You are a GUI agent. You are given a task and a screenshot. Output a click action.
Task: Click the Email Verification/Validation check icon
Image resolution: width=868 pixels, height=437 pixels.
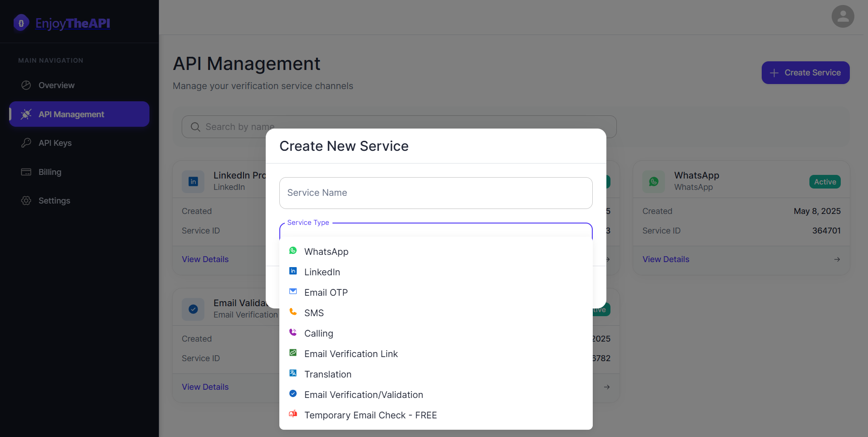tap(293, 394)
